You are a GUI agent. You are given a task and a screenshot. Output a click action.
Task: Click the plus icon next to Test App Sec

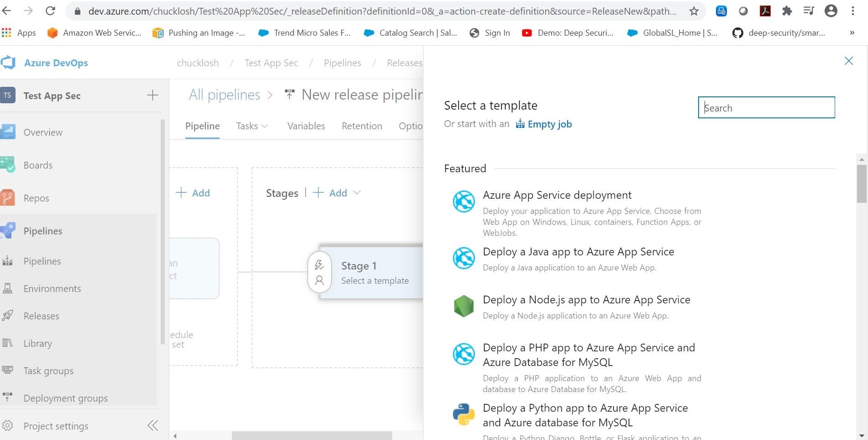coord(153,95)
